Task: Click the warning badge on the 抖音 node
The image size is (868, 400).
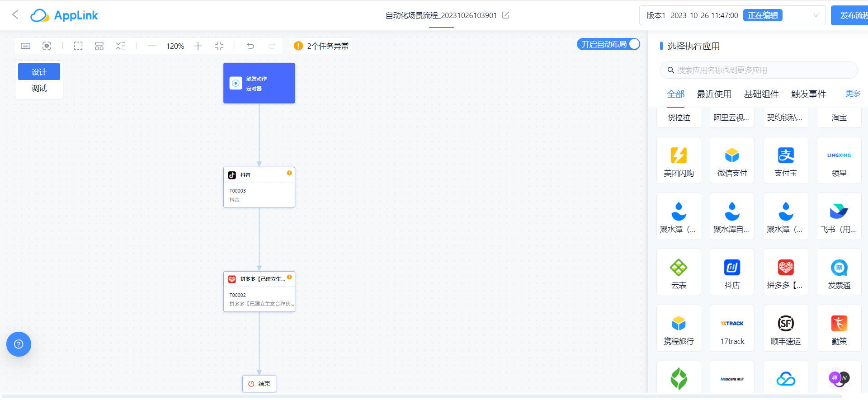Action: pos(289,173)
